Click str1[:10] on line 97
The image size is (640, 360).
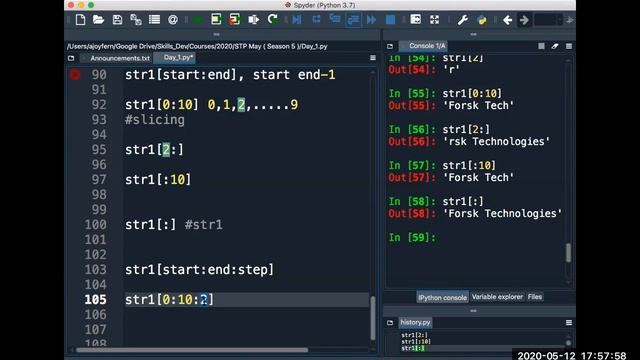click(158, 179)
